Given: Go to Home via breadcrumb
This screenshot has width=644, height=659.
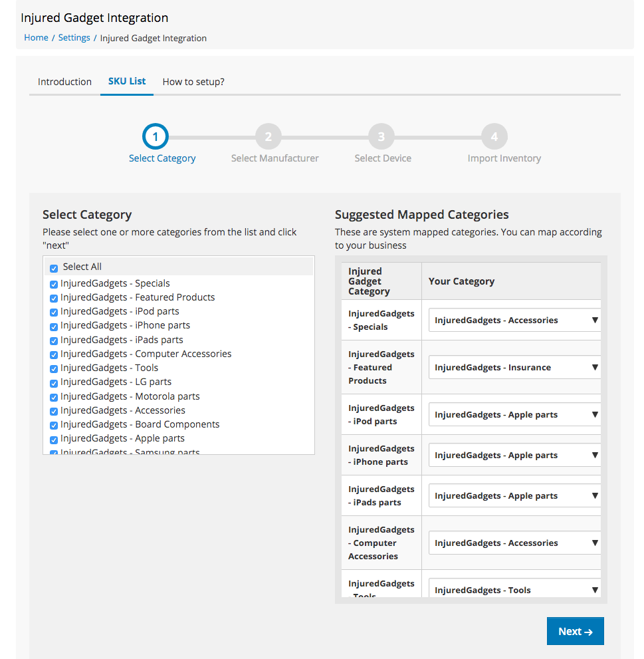Looking at the screenshot, I should coord(36,37).
